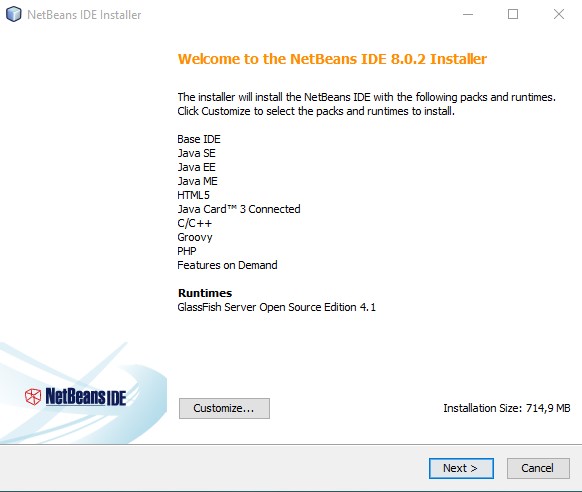This screenshot has height=492, width=582.
Task: Click the Customize... button
Action: click(224, 408)
